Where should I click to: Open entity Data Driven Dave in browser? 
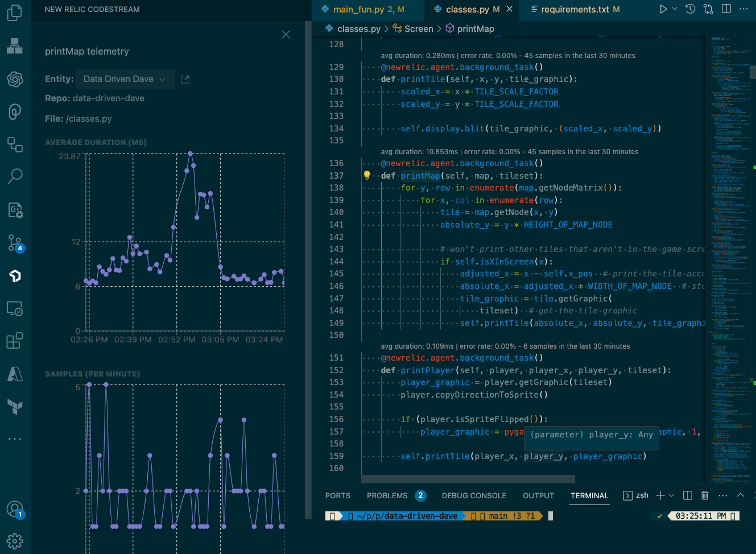pyautogui.click(x=185, y=80)
